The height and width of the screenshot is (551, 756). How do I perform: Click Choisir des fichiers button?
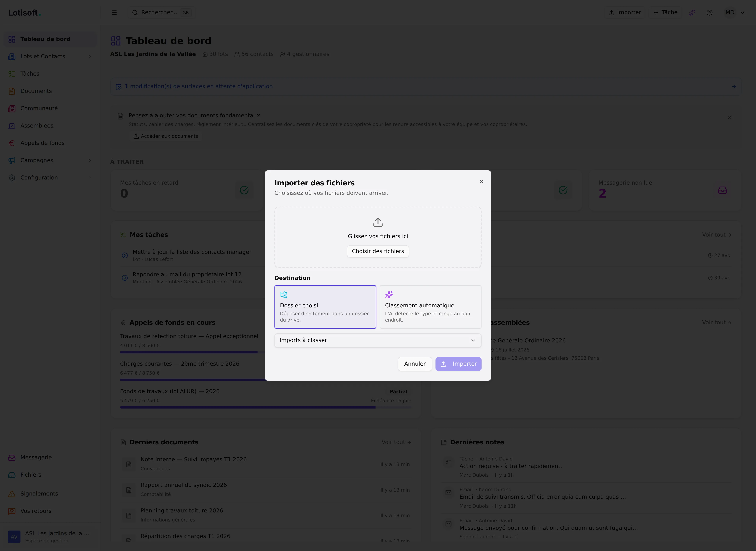coord(378,251)
